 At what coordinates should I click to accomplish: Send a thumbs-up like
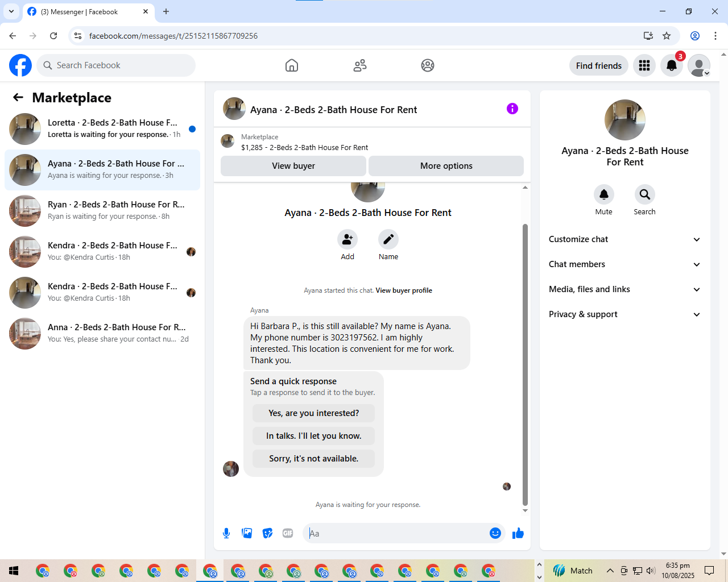click(518, 533)
